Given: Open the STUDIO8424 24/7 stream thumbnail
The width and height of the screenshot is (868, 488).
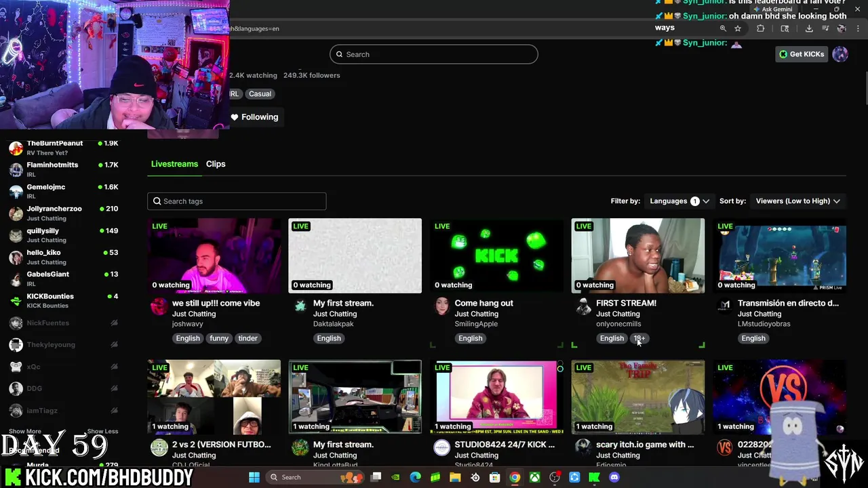Looking at the screenshot, I should (x=496, y=397).
